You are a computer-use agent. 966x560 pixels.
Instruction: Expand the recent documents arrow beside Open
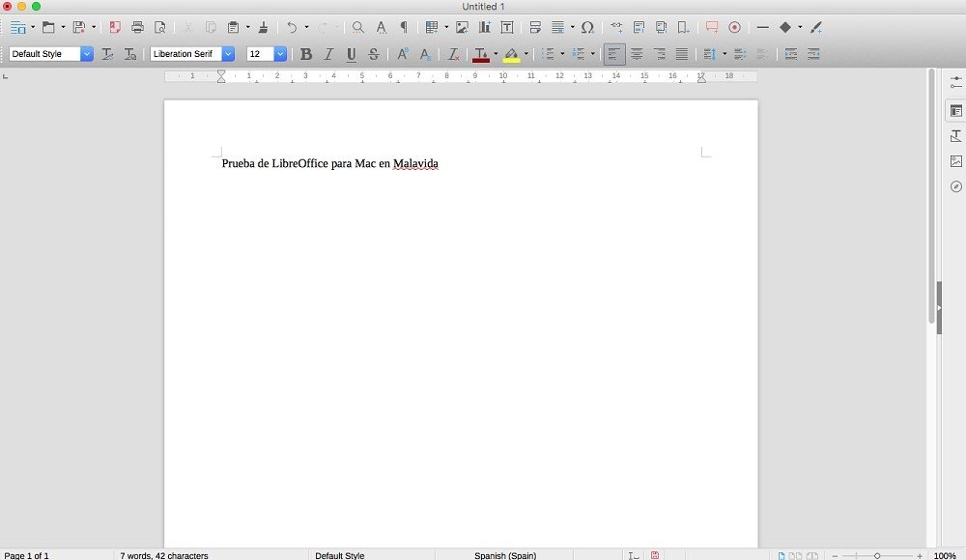(x=63, y=27)
